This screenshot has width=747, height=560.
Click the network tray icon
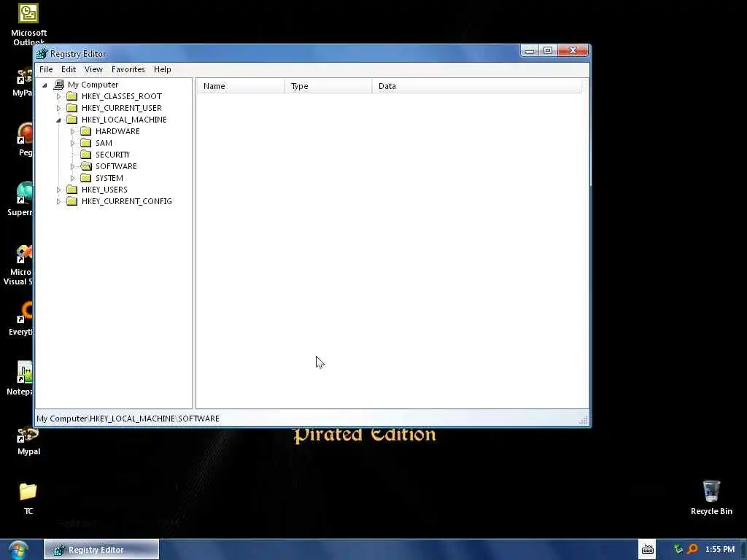(x=678, y=549)
